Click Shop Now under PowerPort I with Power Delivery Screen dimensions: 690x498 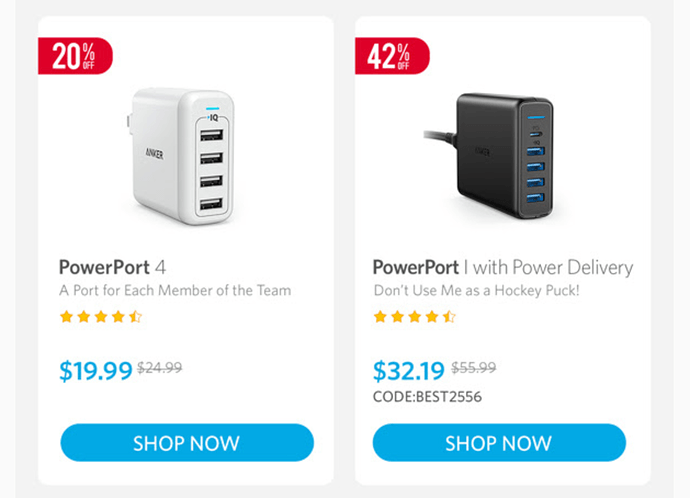click(x=499, y=443)
